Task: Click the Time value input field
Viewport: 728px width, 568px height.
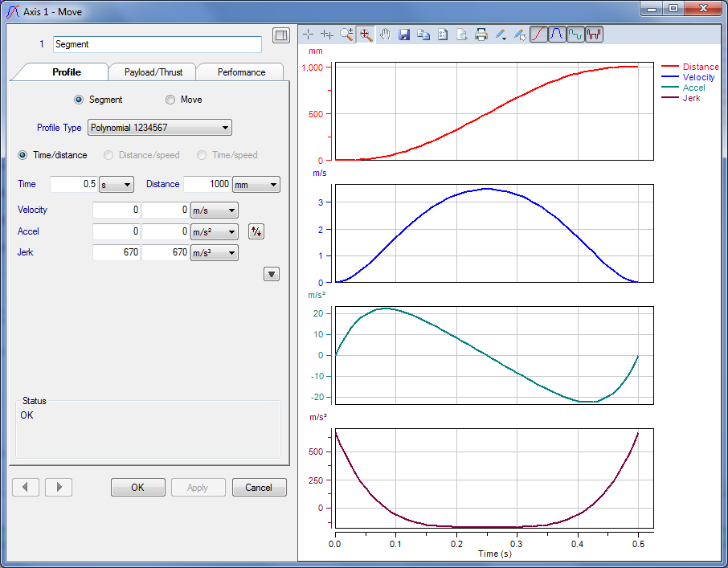Action: pyautogui.click(x=73, y=185)
